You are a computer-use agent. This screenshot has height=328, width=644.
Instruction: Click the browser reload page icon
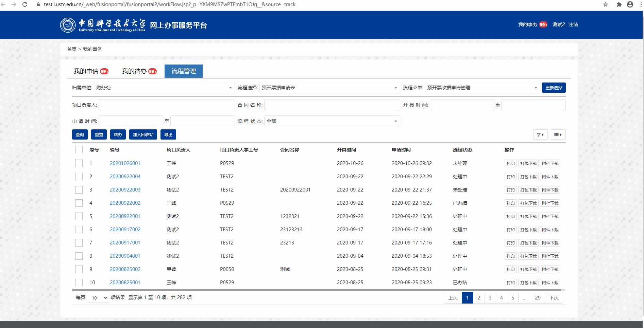pyautogui.click(x=25, y=4)
